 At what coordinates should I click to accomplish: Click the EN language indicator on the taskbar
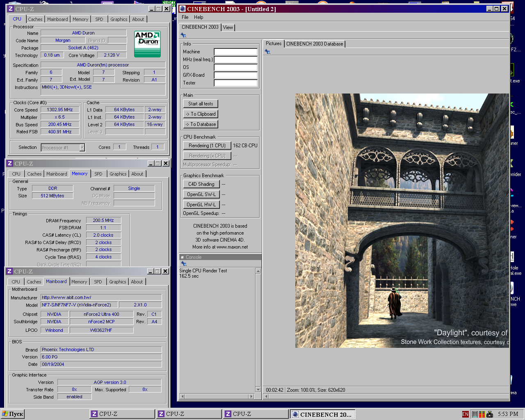tap(465, 414)
